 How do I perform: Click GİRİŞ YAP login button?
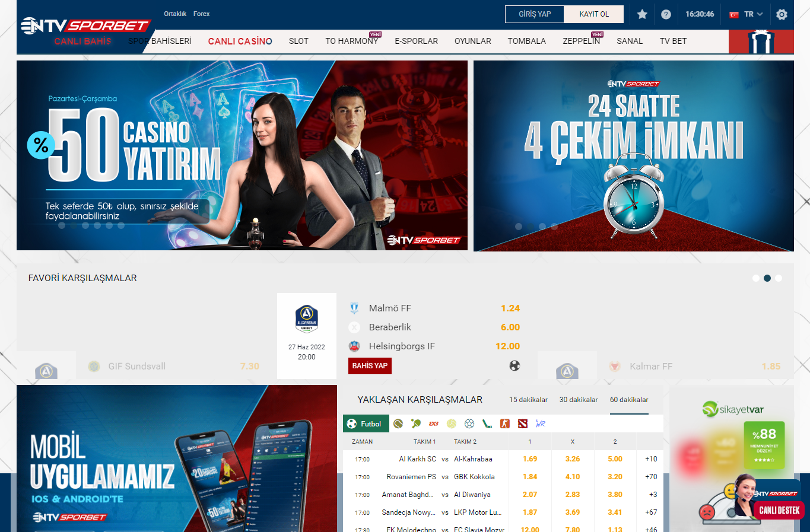click(x=535, y=14)
